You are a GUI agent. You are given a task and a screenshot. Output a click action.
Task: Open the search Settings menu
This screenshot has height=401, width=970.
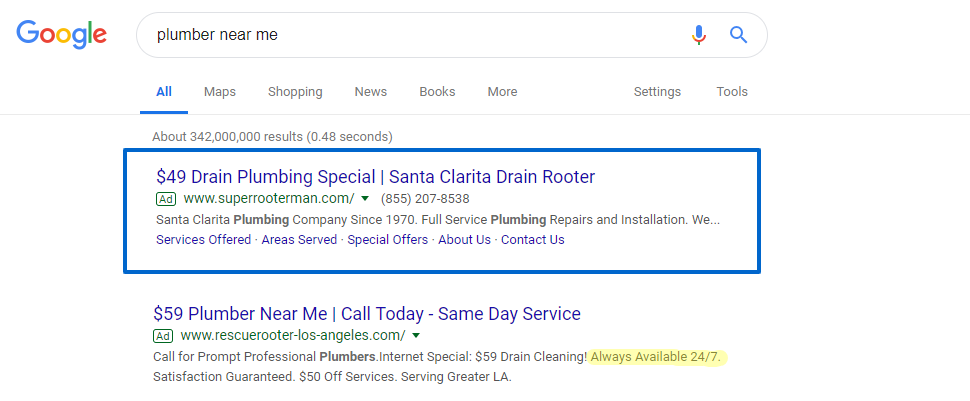tap(657, 92)
